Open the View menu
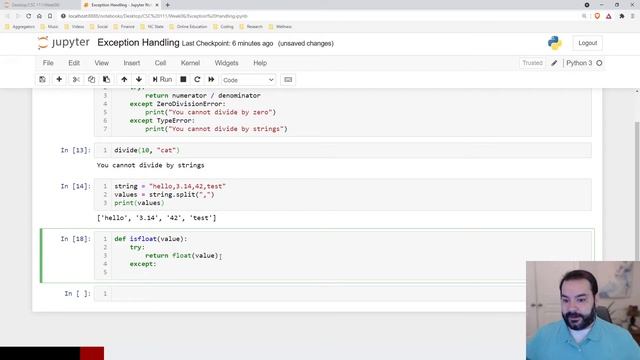The height and width of the screenshot is (360, 640). (x=102, y=63)
